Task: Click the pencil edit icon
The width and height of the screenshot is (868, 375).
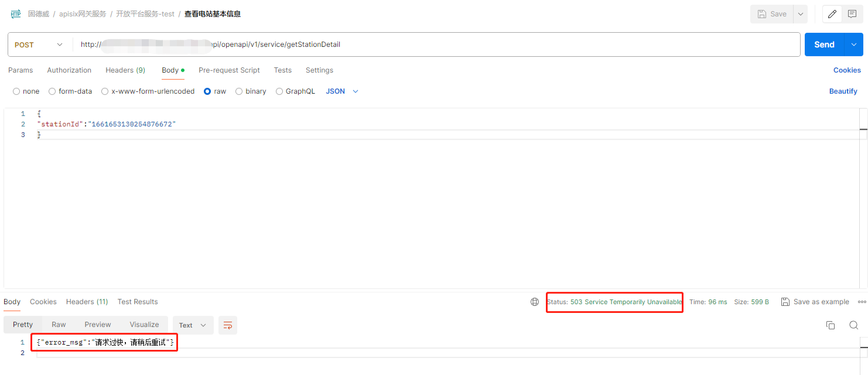Action: pos(832,14)
